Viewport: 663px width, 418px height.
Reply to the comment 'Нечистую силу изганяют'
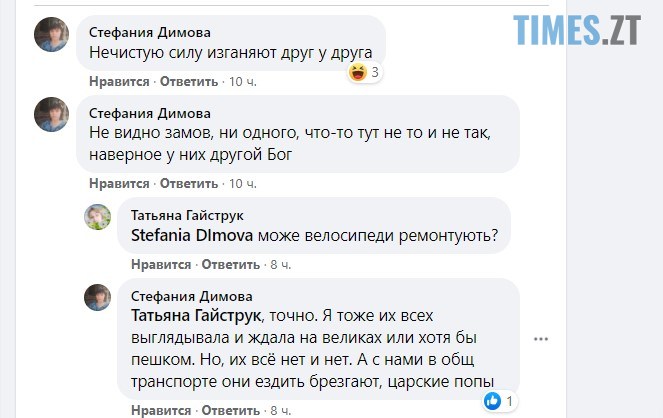[x=189, y=81]
